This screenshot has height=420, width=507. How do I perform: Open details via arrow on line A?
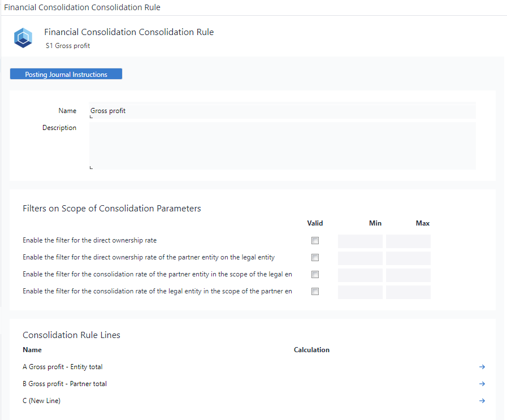coord(482,367)
